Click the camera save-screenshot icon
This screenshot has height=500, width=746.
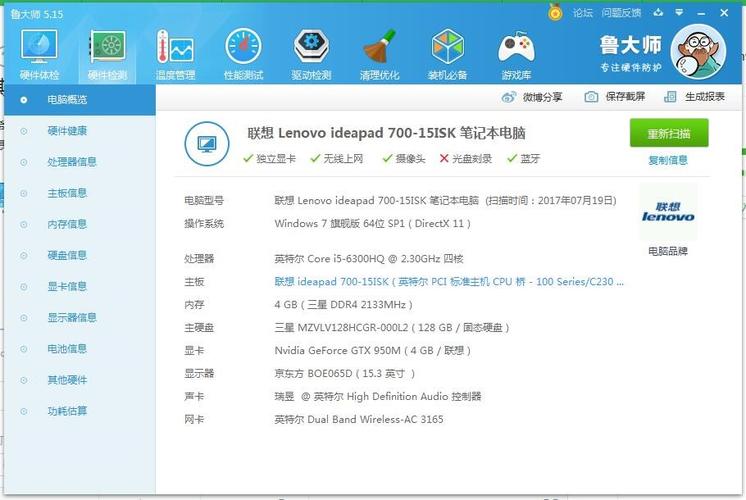coord(591,97)
